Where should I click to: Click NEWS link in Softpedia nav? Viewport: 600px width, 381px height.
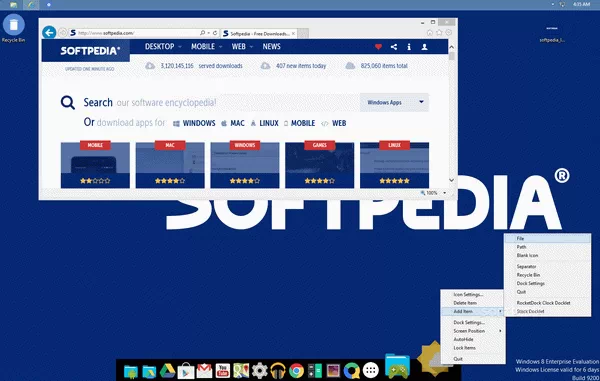(x=272, y=47)
